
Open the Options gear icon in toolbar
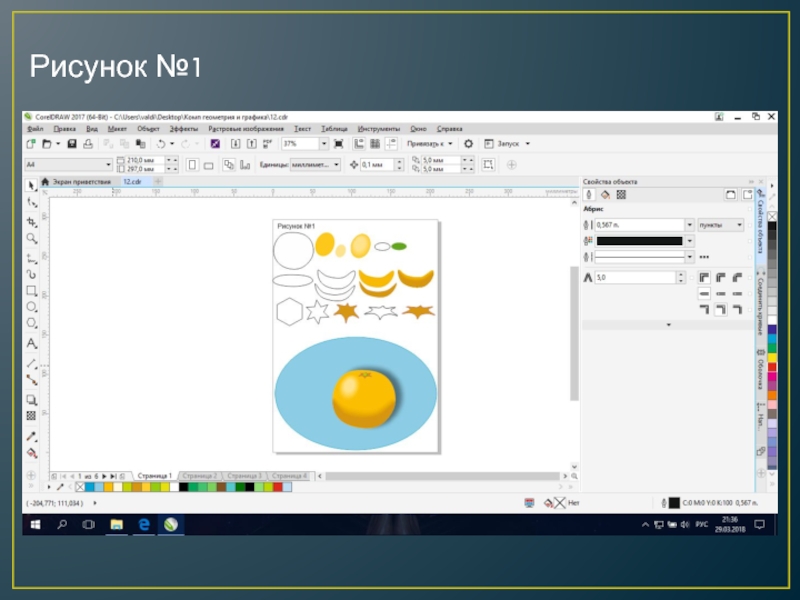[468, 144]
